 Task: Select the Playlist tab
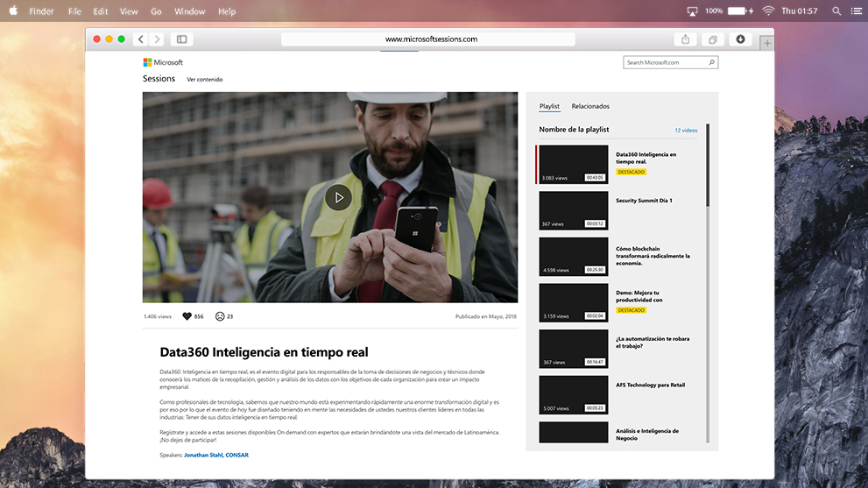pos(549,106)
